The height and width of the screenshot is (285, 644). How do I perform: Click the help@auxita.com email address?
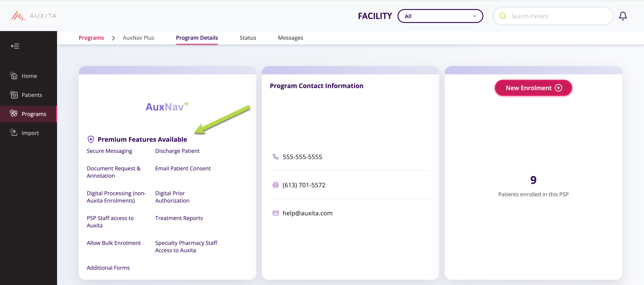tap(307, 213)
